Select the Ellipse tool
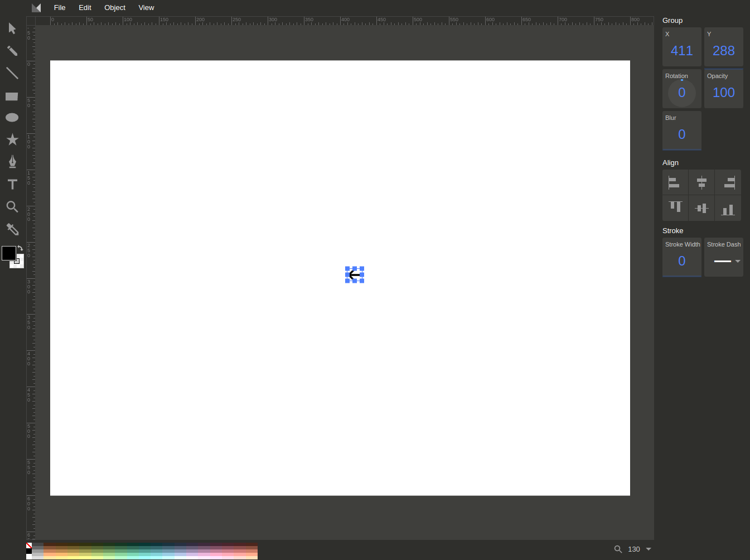The image size is (750, 560). click(12, 117)
